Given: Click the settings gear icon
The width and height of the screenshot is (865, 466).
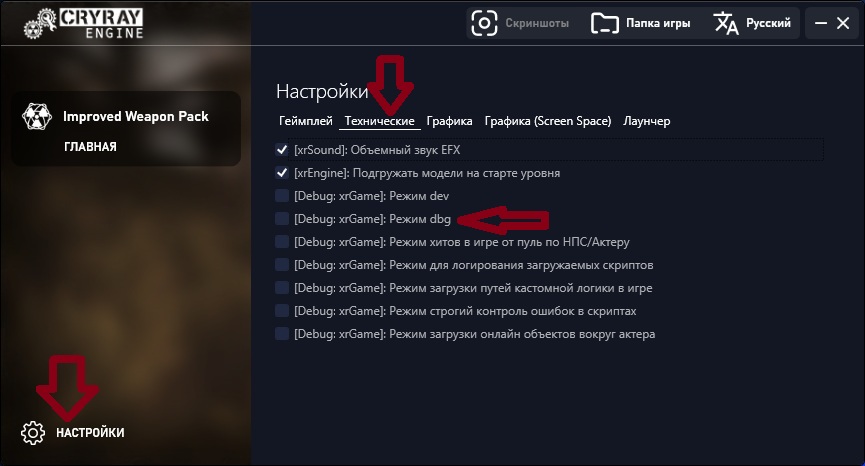Looking at the screenshot, I should 33,433.
